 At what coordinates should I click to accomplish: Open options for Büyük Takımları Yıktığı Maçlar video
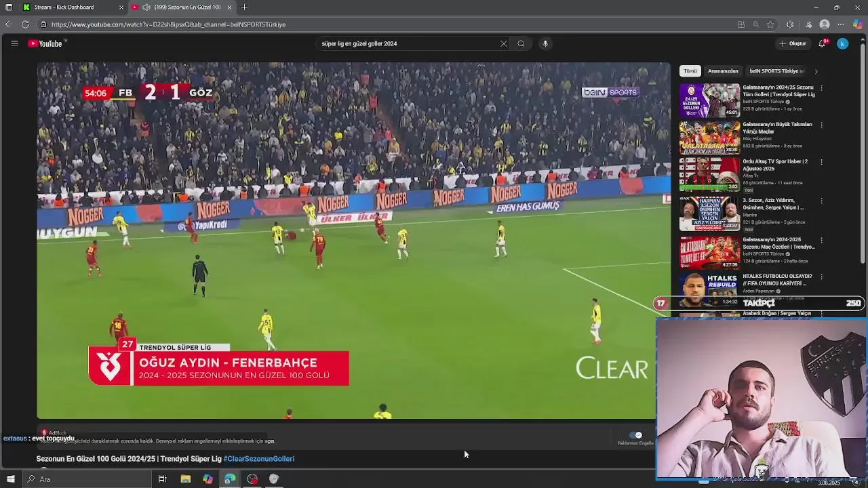(821, 125)
